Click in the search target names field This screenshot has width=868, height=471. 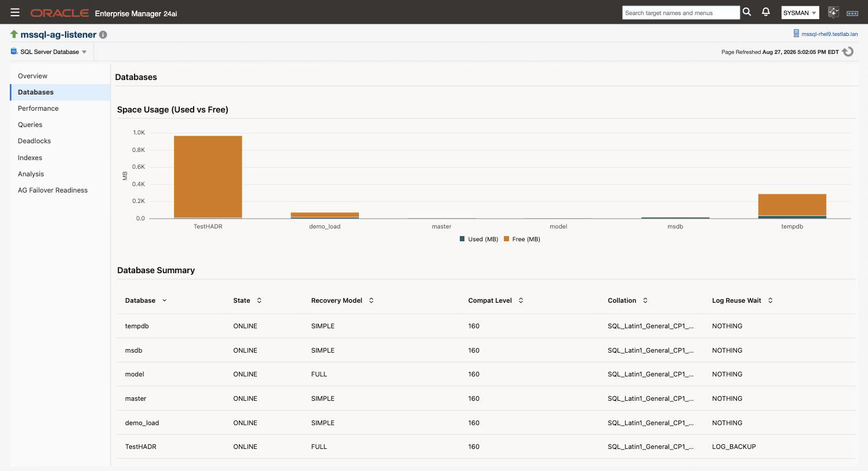click(681, 13)
